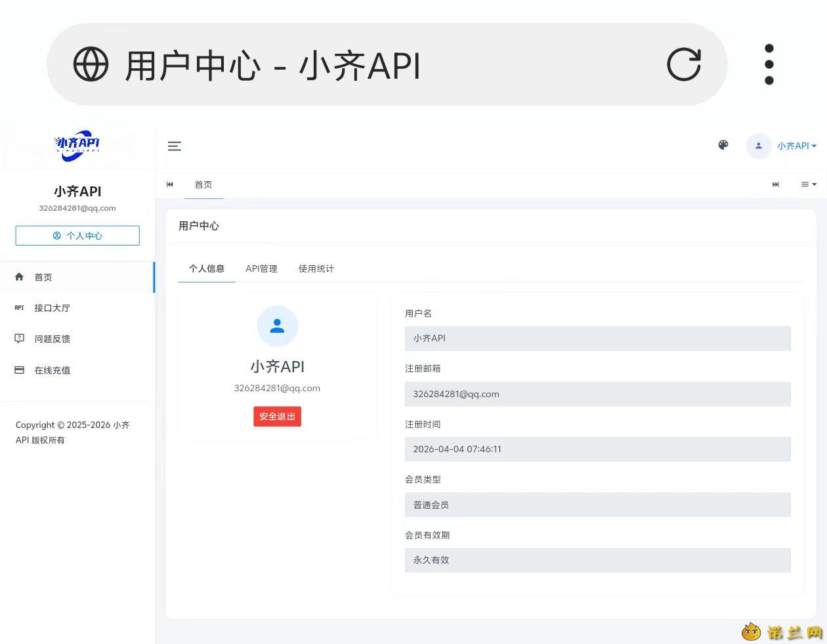Click the 注册邮箱 field

598,394
